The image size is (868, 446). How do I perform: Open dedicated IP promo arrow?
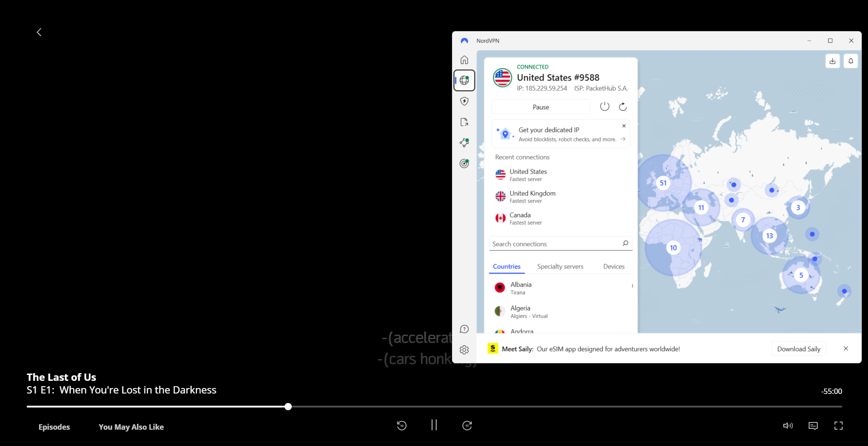point(623,139)
